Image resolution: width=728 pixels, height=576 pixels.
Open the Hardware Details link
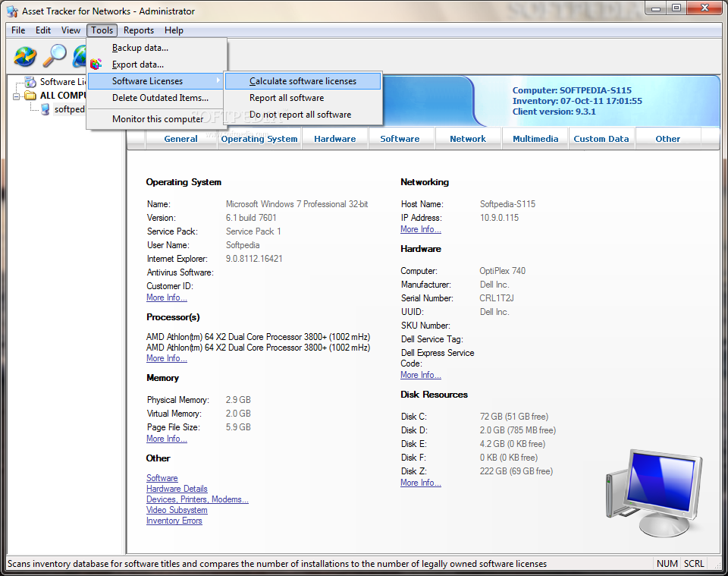tap(177, 489)
